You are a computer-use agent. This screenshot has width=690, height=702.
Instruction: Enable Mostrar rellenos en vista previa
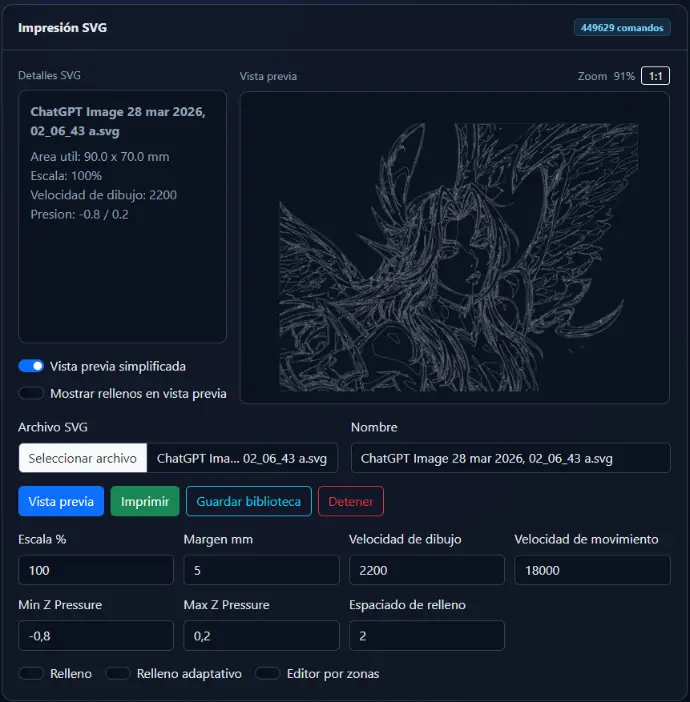tap(32, 393)
